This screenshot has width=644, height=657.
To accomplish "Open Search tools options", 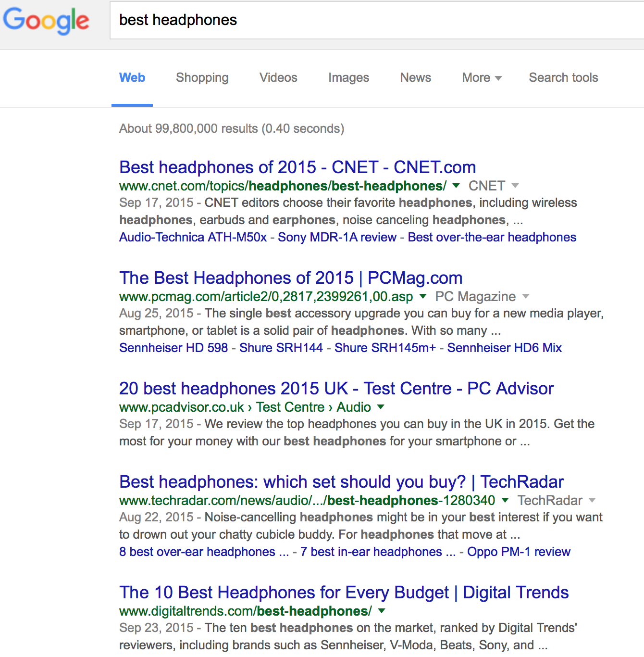I will [x=563, y=77].
